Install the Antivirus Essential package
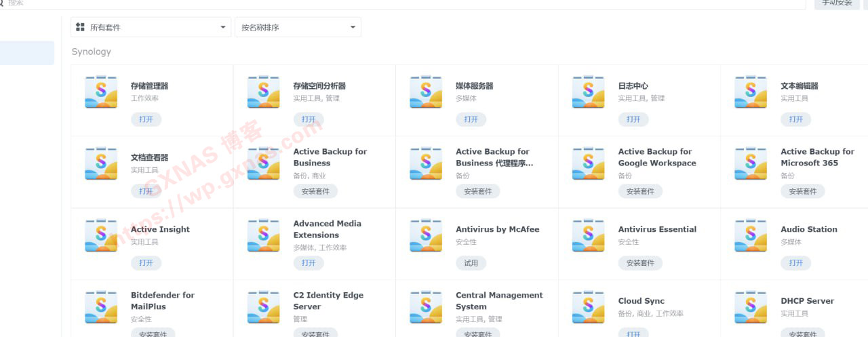The width and height of the screenshot is (868, 337). pos(639,263)
